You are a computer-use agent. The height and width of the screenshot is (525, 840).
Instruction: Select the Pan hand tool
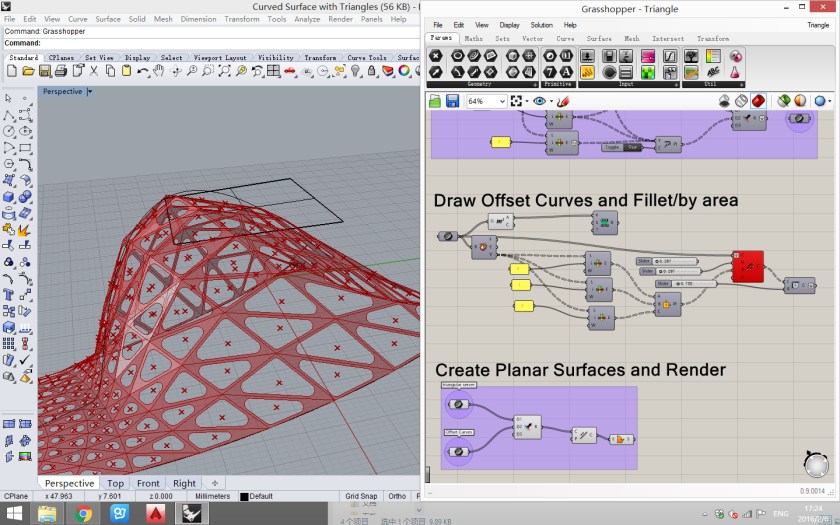(160, 71)
